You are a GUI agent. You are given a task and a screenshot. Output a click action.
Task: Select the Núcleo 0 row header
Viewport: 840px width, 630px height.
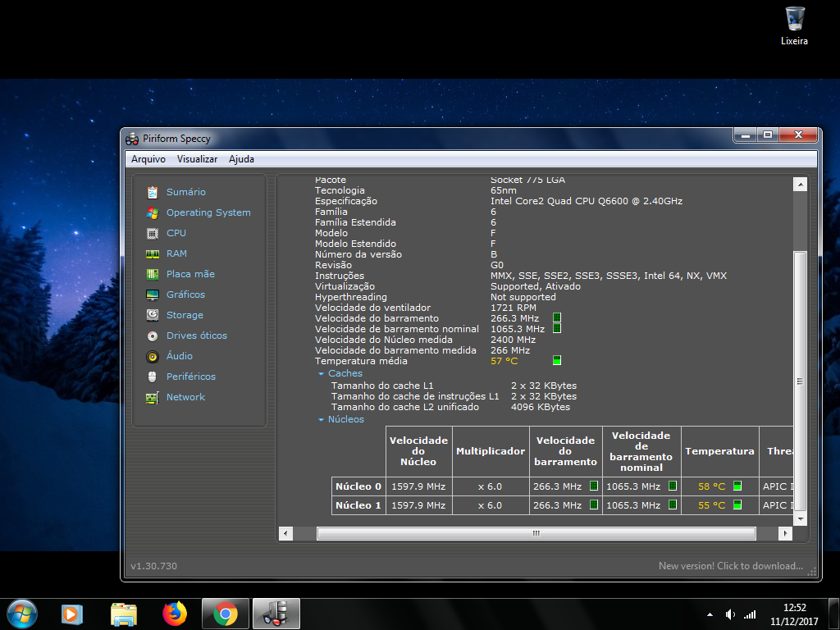[x=358, y=486]
